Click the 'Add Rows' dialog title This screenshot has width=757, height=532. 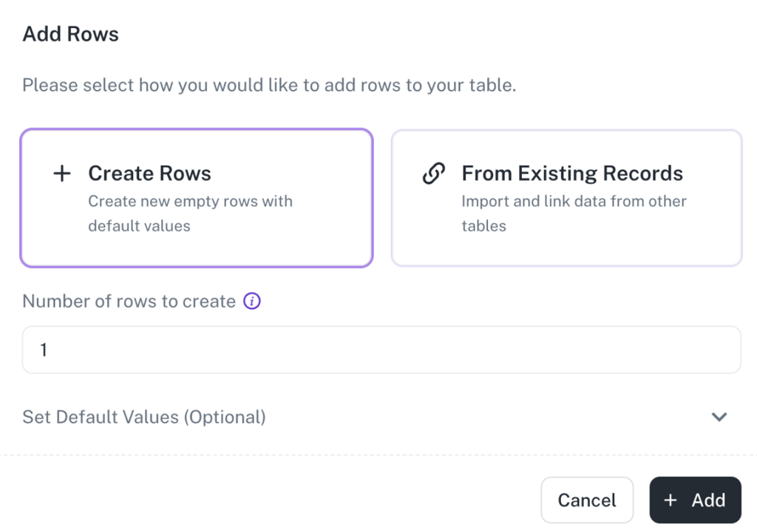click(71, 34)
